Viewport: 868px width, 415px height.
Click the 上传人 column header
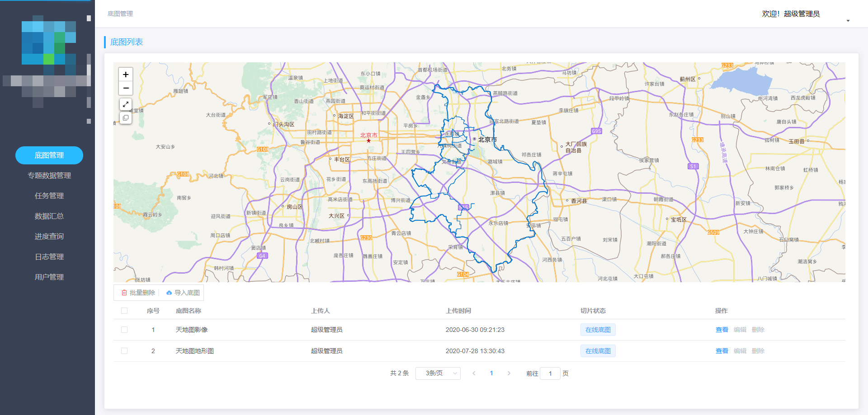pos(321,311)
